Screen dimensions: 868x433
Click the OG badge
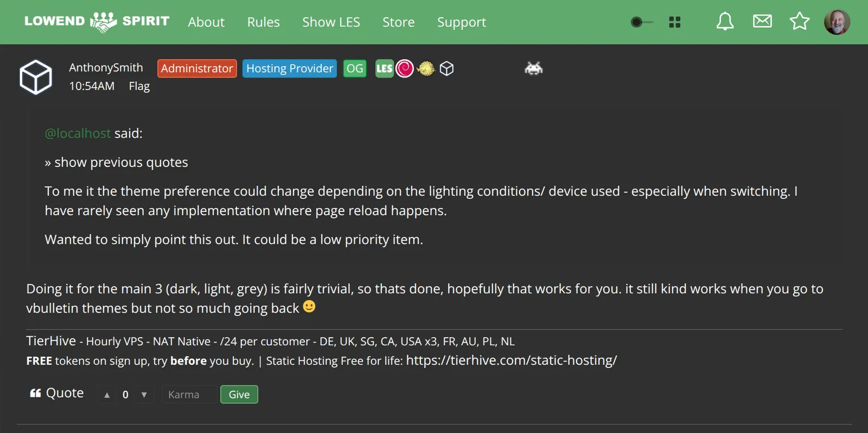point(355,68)
